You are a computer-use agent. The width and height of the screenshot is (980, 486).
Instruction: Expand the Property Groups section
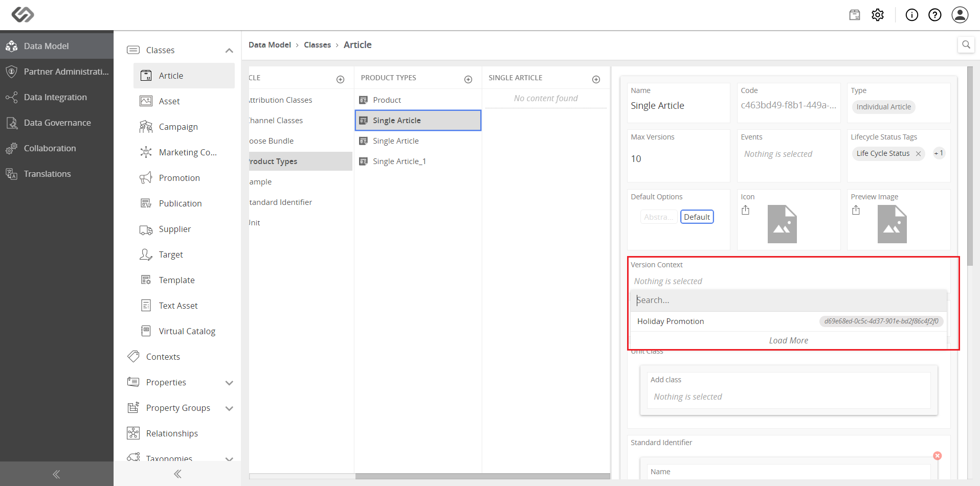[229, 408]
